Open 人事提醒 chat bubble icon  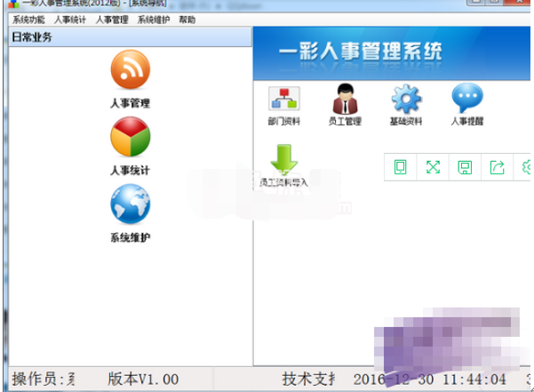pos(467,98)
